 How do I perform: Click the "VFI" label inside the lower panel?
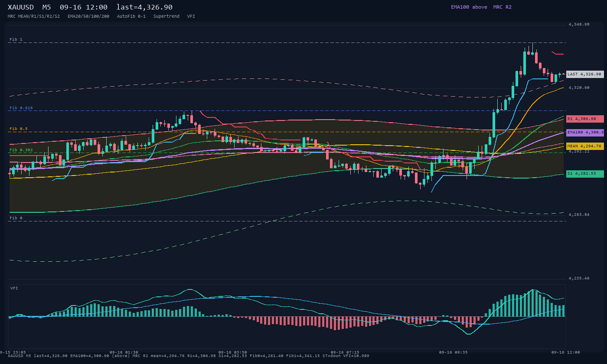pyautogui.click(x=14, y=288)
